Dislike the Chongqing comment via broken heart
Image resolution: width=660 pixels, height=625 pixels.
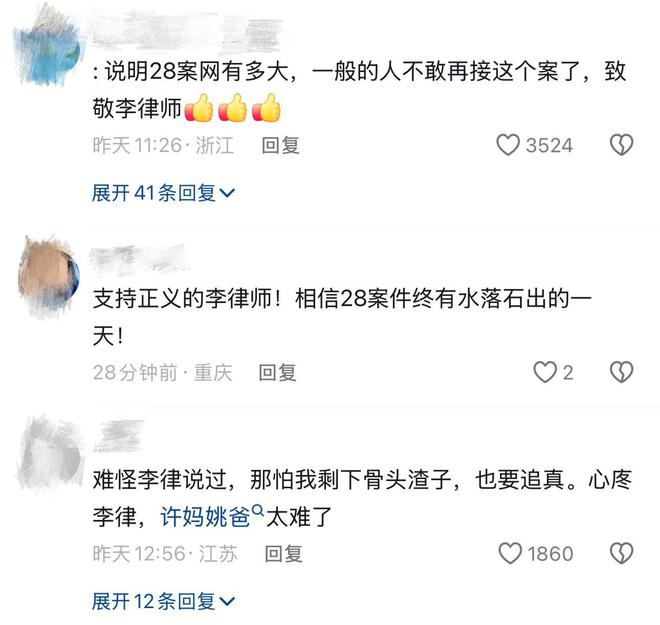pos(621,372)
